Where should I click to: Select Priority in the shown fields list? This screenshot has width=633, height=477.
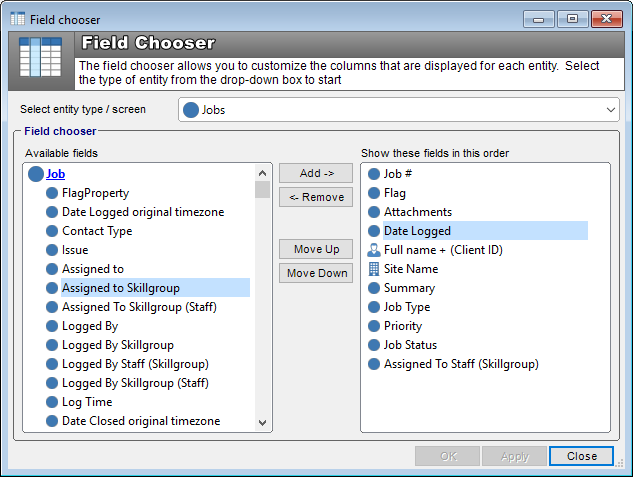pos(402,326)
